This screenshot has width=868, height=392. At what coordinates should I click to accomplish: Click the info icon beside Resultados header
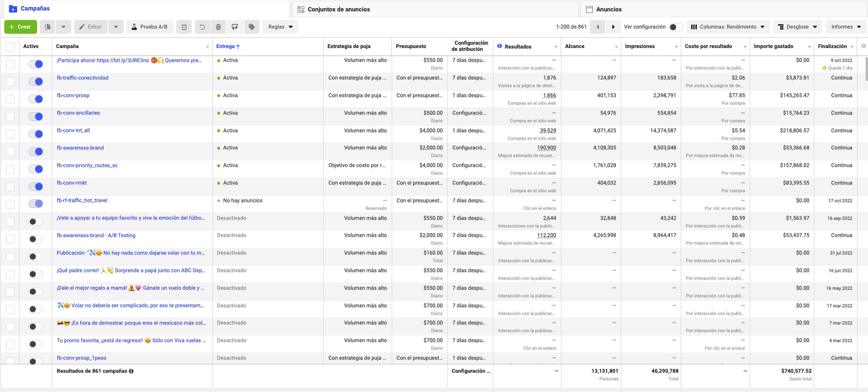[x=500, y=46]
